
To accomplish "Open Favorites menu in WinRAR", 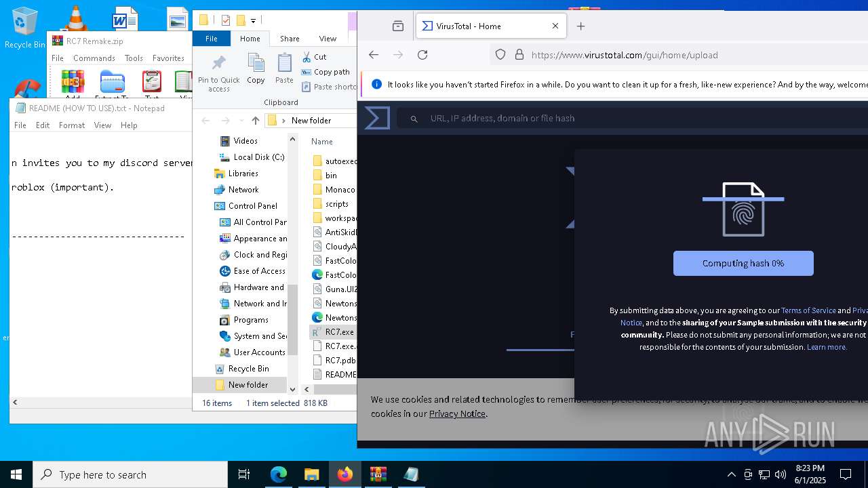I will tap(168, 58).
